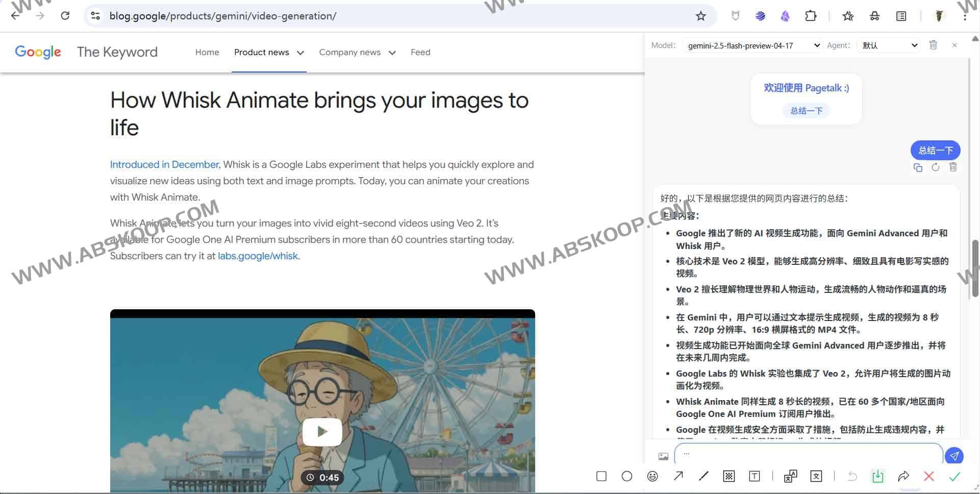980x494 pixels.
Task: Regenerate the response to the sent message
Action: pos(935,167)
